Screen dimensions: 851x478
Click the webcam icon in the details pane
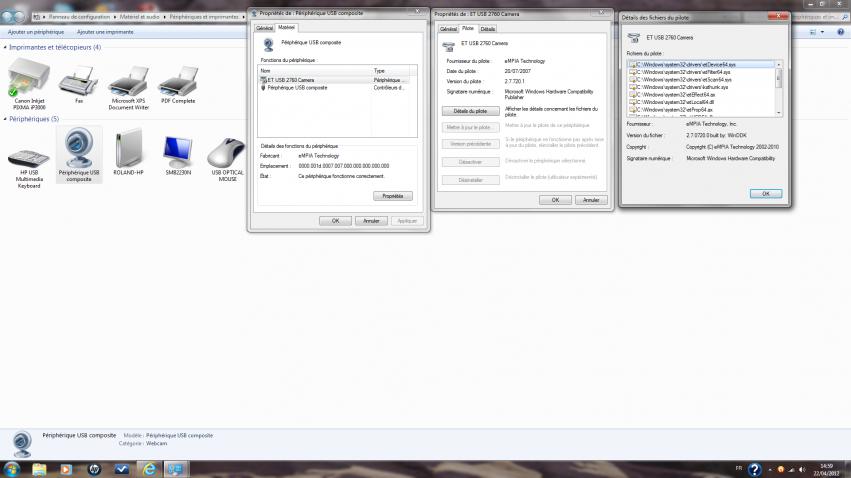point(22,444)
